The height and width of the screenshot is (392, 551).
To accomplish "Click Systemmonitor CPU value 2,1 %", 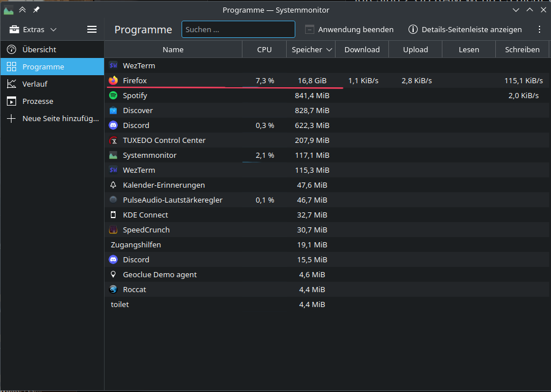I will [x=265, y=155].
